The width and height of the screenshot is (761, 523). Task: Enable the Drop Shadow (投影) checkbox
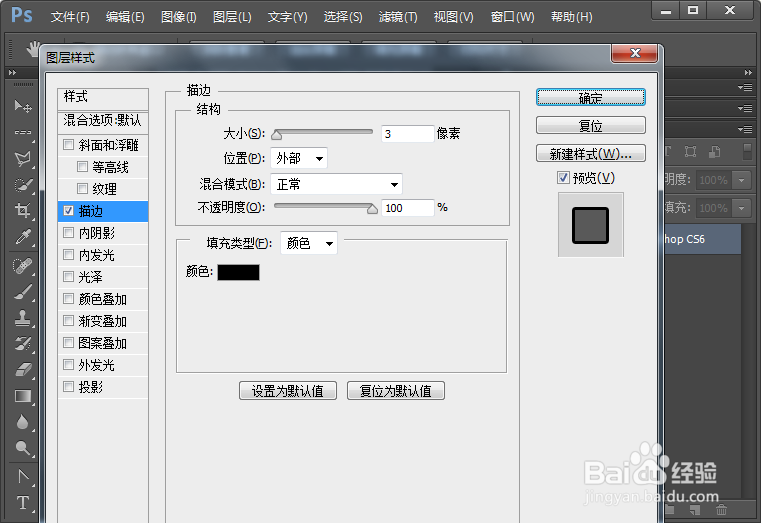(x=68, y=387)
